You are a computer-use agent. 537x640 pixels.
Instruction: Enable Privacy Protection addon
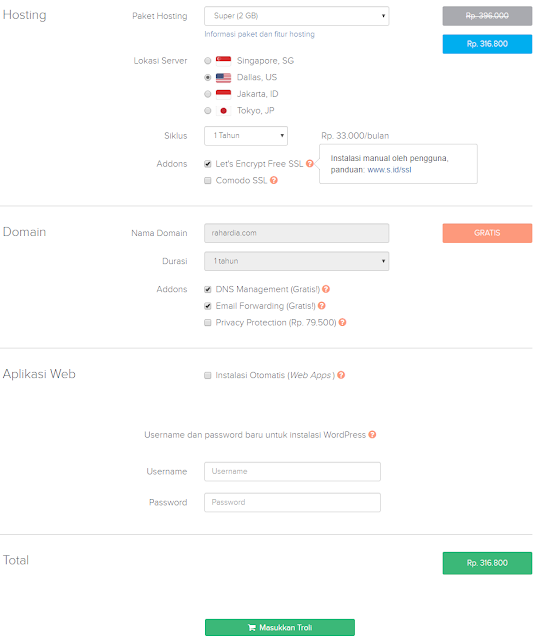(x=208, y=323)
